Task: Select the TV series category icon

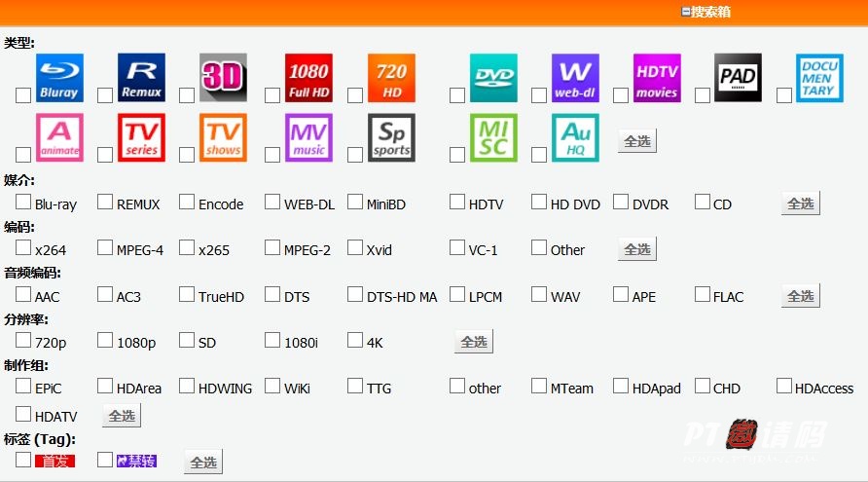Action: pos(141,137)
